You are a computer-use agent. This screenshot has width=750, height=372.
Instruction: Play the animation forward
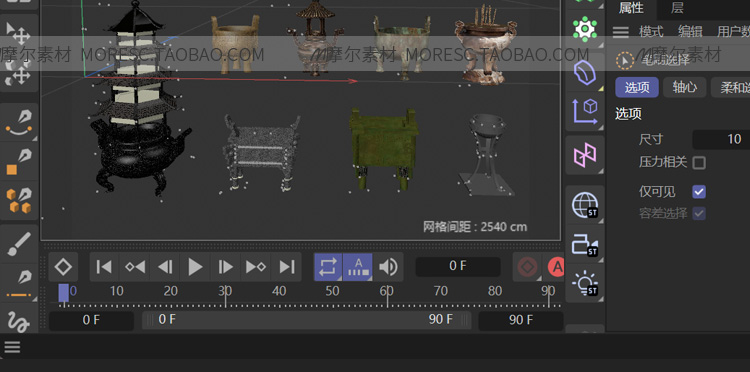pos(195,267)
